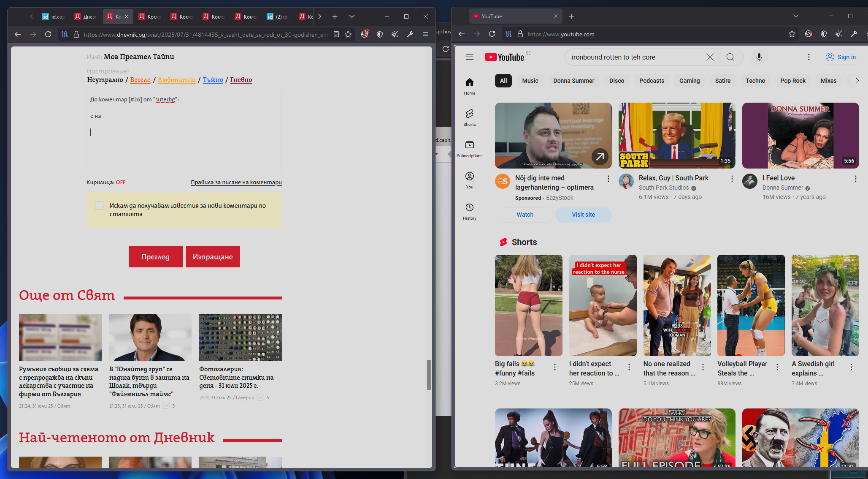868x479 pixels.
Task: Open new tab in Dnevnik window
Action: point(335,16)
